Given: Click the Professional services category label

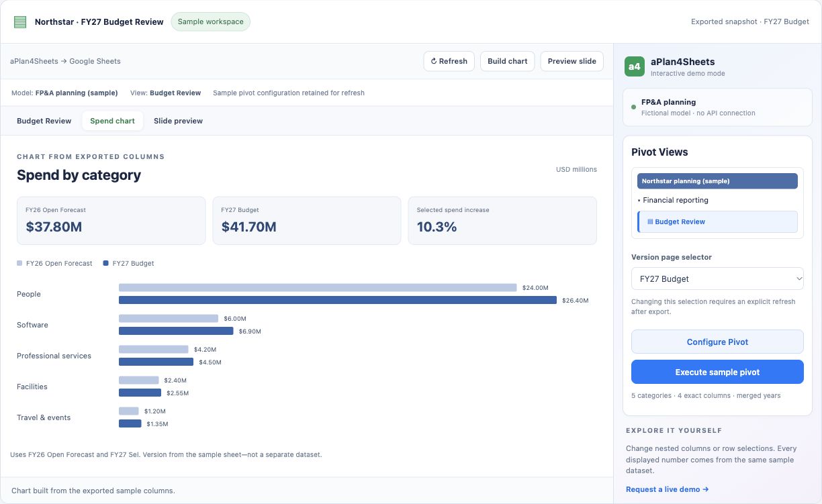Looking at the screenshot, I should pyautogui.click(x=54, y=356).
